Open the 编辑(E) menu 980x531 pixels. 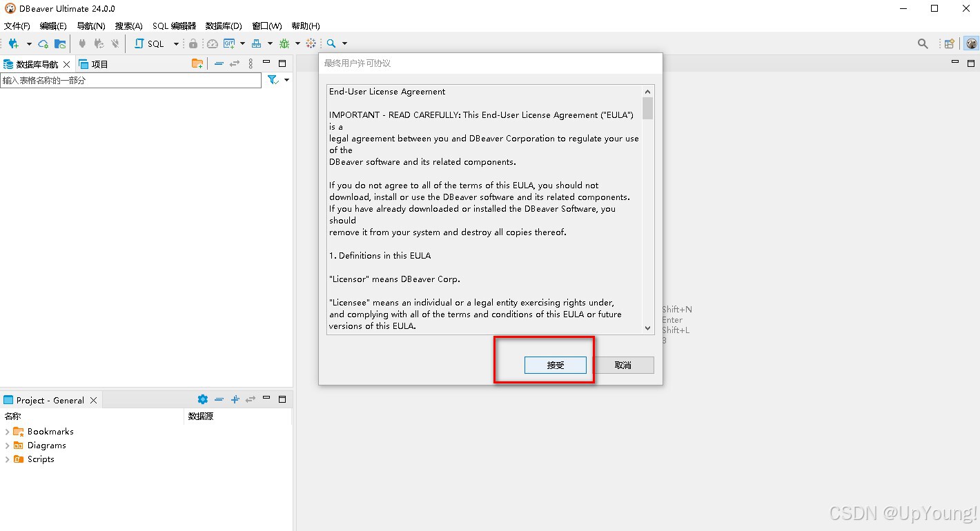click(53, 26)
